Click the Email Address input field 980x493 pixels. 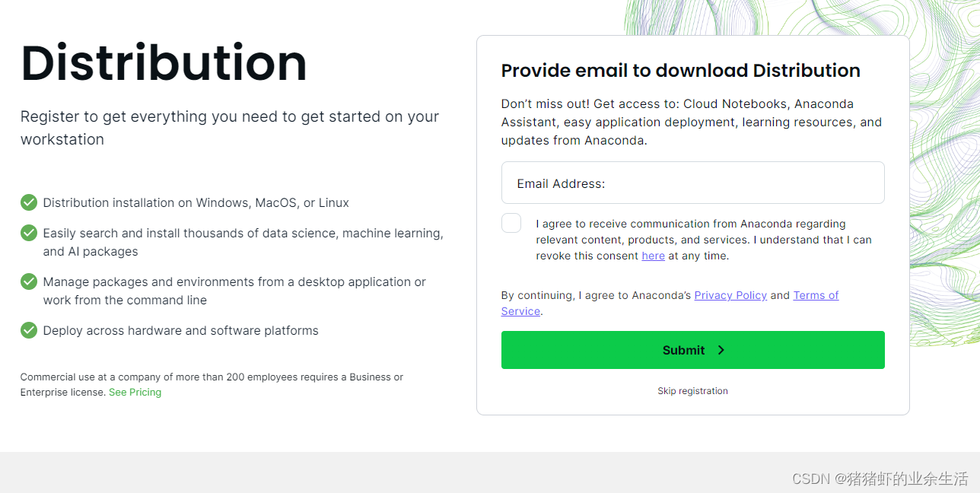(x=692, y=183)
